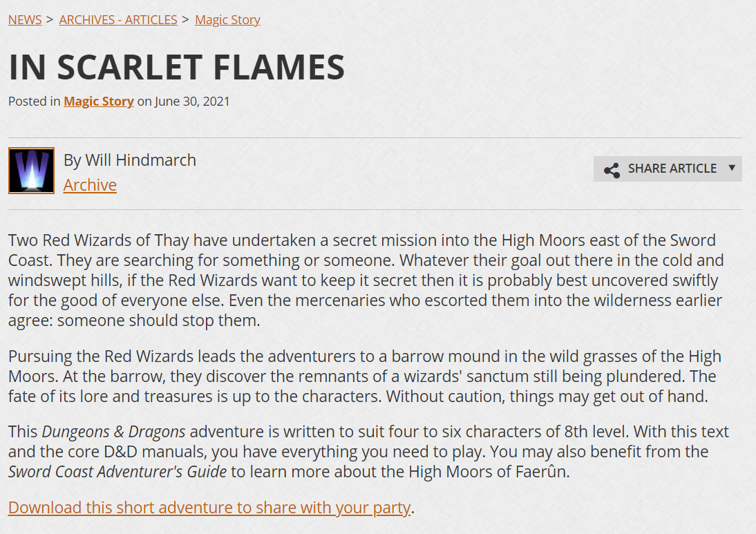The width and height of the screenshot is (756, 534).
Task: Click the SHARE ARTICLE button label
Action: pyautogui.click(x=672, y=168)
